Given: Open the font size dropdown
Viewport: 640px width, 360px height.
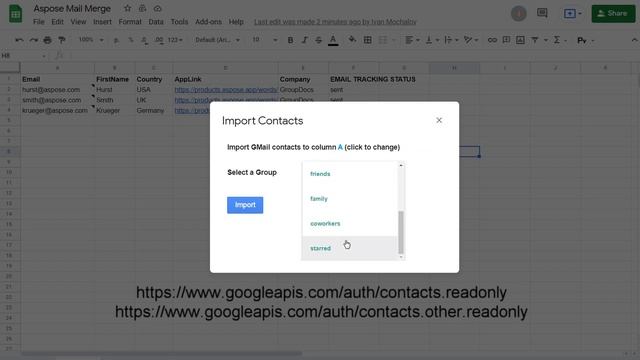Looking at the screenshot, I should 264,40.
